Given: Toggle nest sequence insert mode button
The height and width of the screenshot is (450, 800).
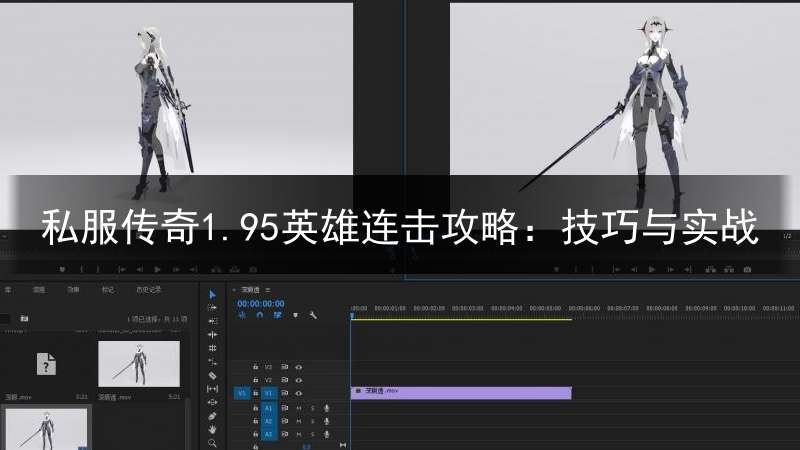Looking at the screenshot, I should click(242, 315).
